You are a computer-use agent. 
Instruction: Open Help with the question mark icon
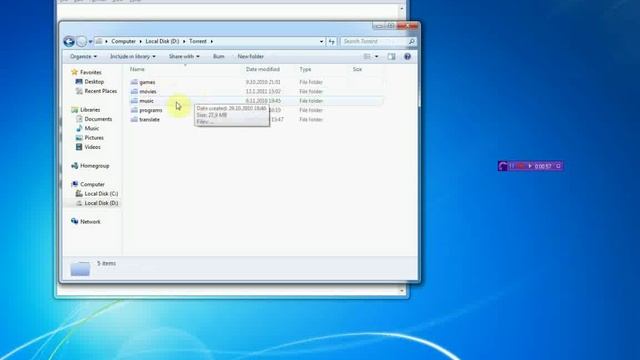pos(407,56)
